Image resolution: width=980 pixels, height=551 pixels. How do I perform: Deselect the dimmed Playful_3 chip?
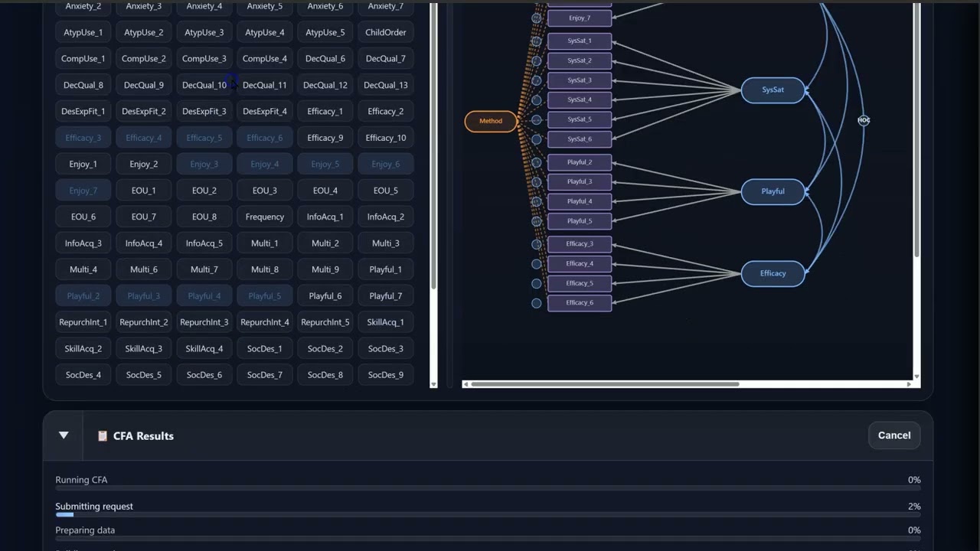point(144,296)
